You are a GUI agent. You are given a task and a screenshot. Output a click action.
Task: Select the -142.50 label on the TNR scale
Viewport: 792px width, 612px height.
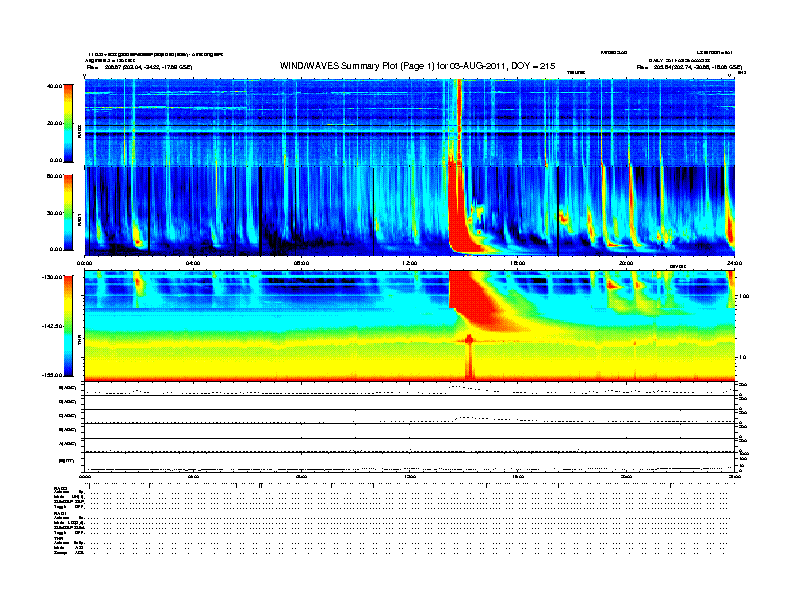[x=53, y=326]
